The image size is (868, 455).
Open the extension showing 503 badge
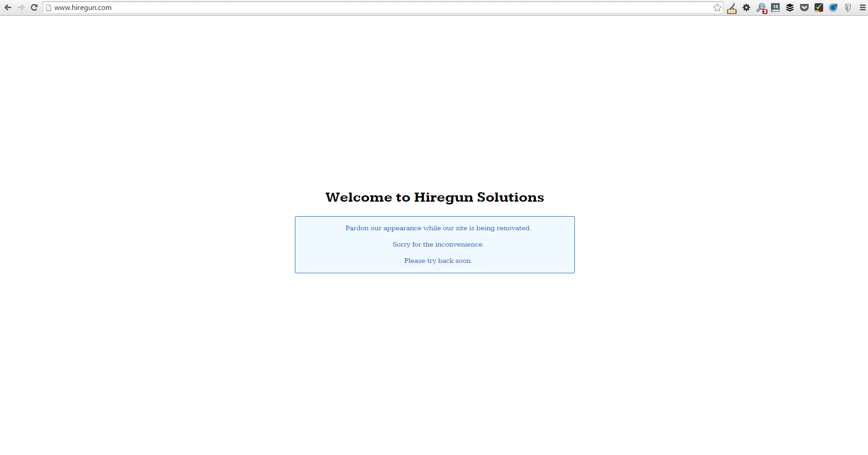click(x=732, y=8)
